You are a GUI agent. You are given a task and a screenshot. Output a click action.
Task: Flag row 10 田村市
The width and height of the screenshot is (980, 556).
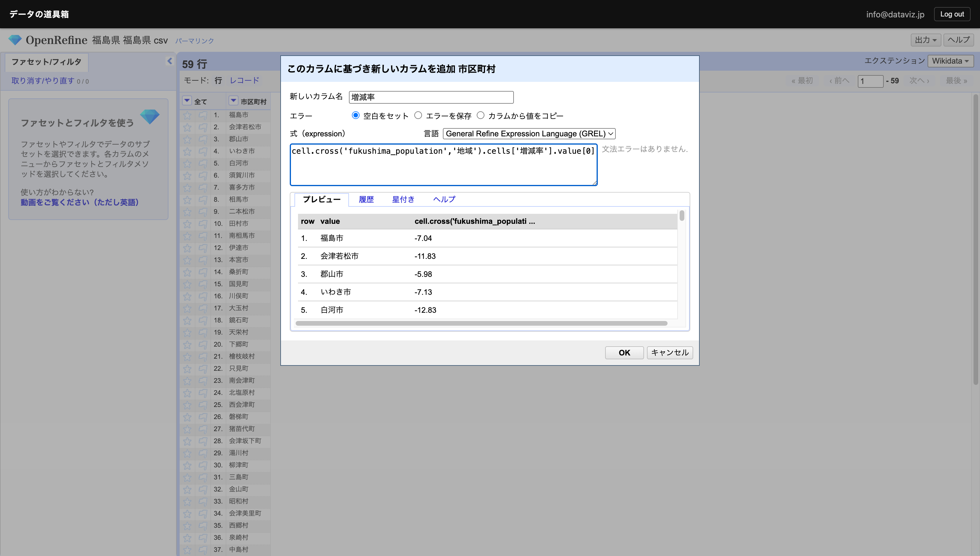point(203,224)
